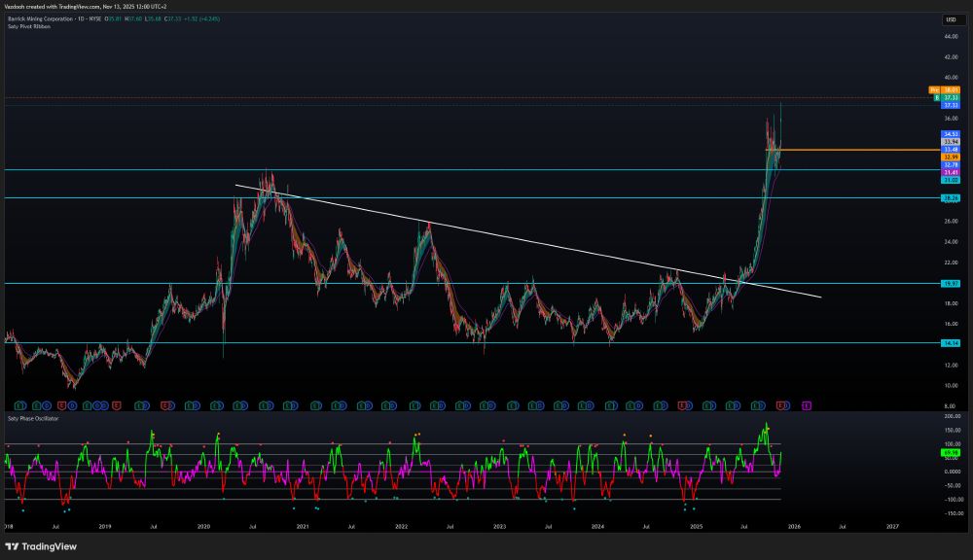Click the 44.00 price axis label
The height and width of the screenshot is (560, 973).
(951, 37)
